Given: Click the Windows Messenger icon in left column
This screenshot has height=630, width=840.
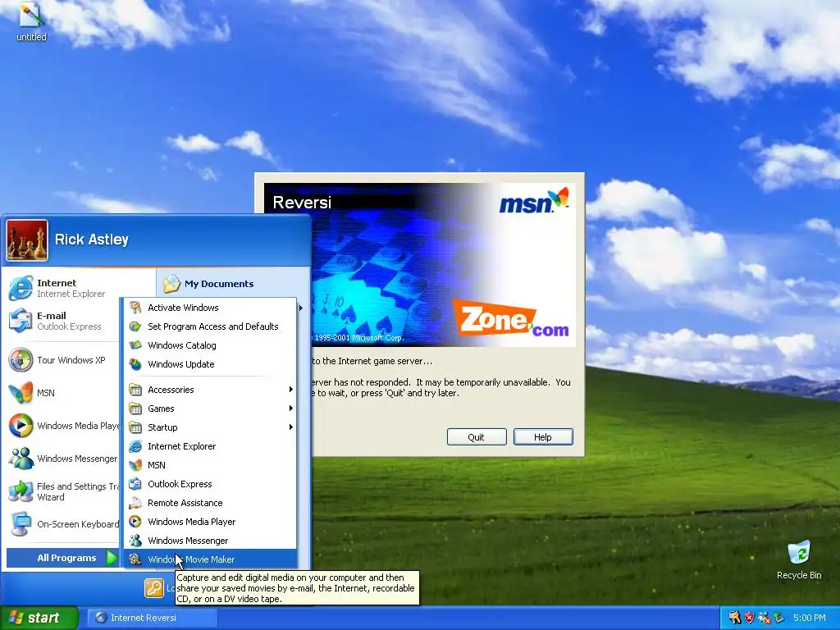Looking at the screenshot, I should coord(21,459).
